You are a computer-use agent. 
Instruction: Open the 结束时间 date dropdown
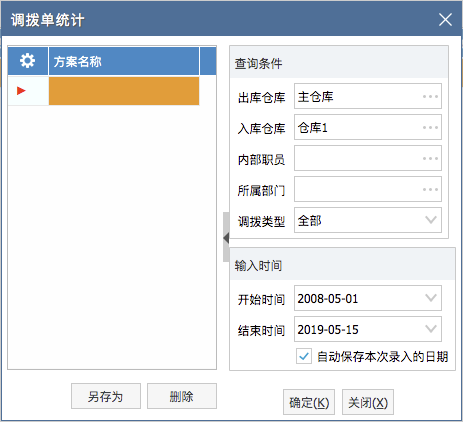(x=431, y=329)
